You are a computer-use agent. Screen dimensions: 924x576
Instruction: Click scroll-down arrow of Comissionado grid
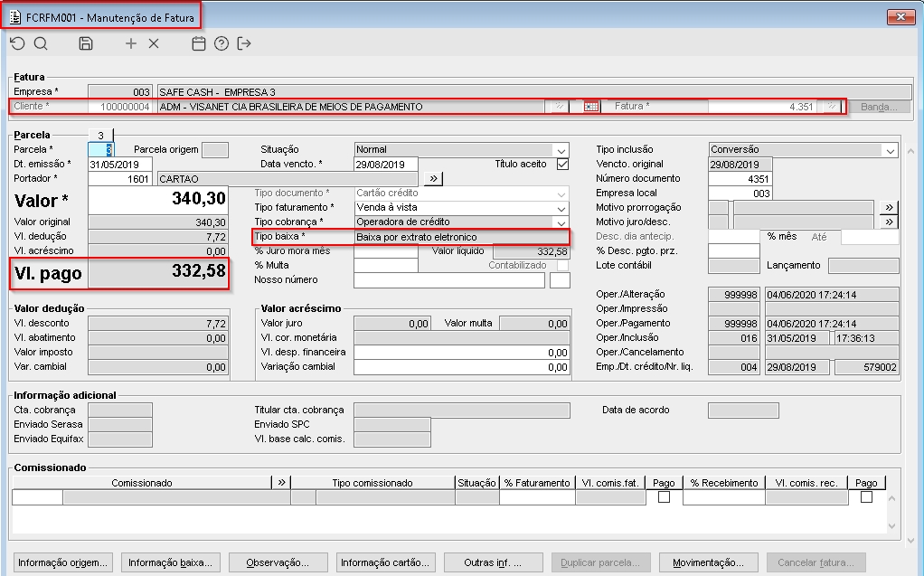click(891, 526)
